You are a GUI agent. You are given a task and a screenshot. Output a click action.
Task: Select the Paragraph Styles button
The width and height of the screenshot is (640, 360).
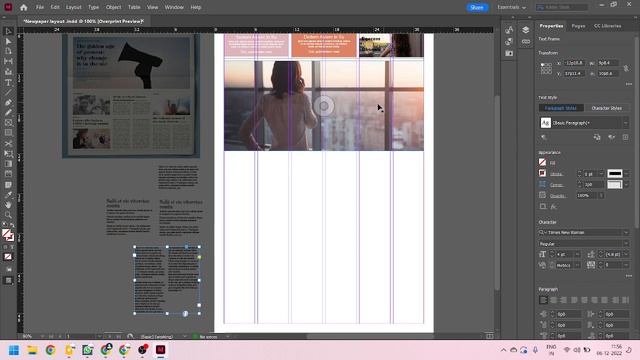click(x=561, y=108)
